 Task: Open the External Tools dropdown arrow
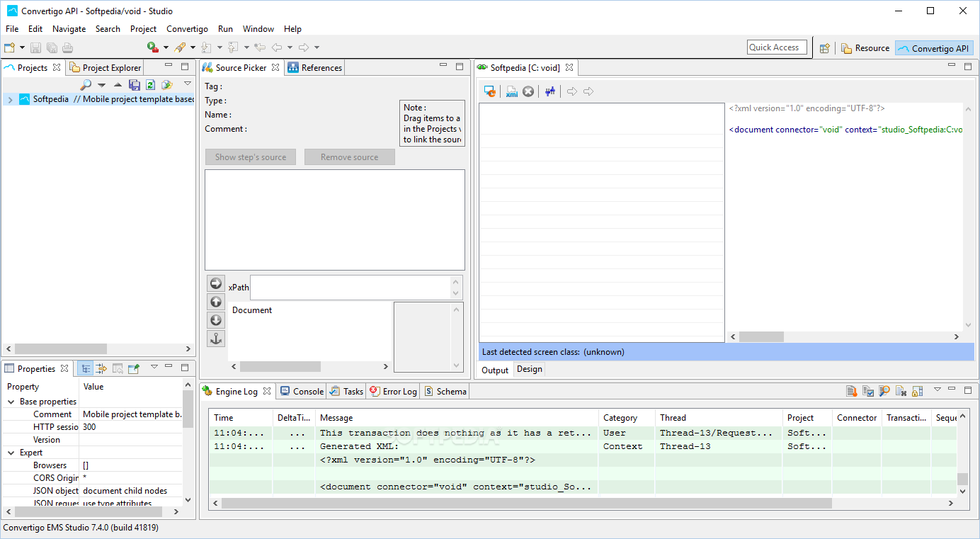pyautogui.click(x=166, y=47)
